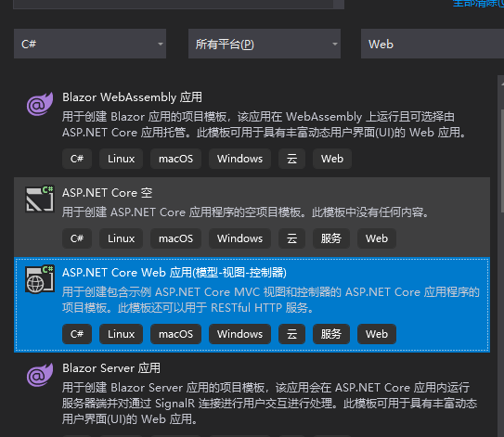Image resolution: width=504 pixels, height=437 pixels.
Task: Click the ASP.NET Core Web MVC globe icon
Action: tap(40, 279)
